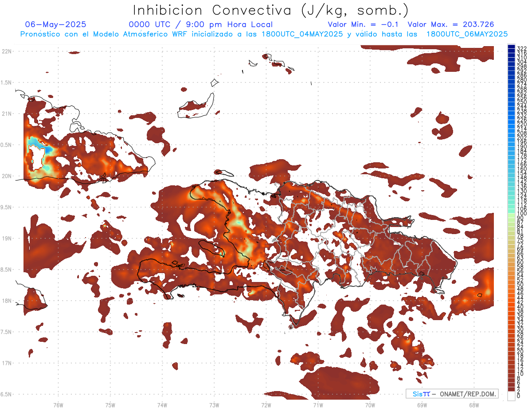This screenshot has width=532, height=411.
Task: Click the '21N' latitude label
Action: pos(7,114)
